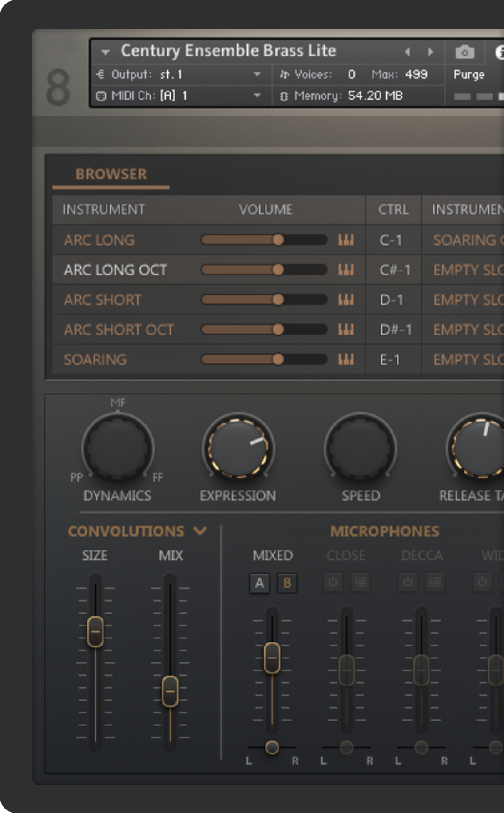
Task: Click keyboard icon for SOARING row
Action: [346, 359]
